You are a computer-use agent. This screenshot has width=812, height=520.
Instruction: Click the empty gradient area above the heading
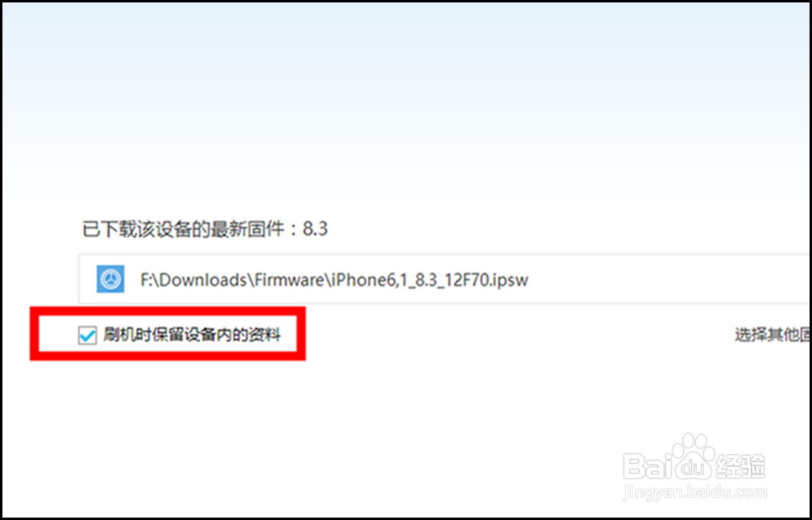coord(406,103)
